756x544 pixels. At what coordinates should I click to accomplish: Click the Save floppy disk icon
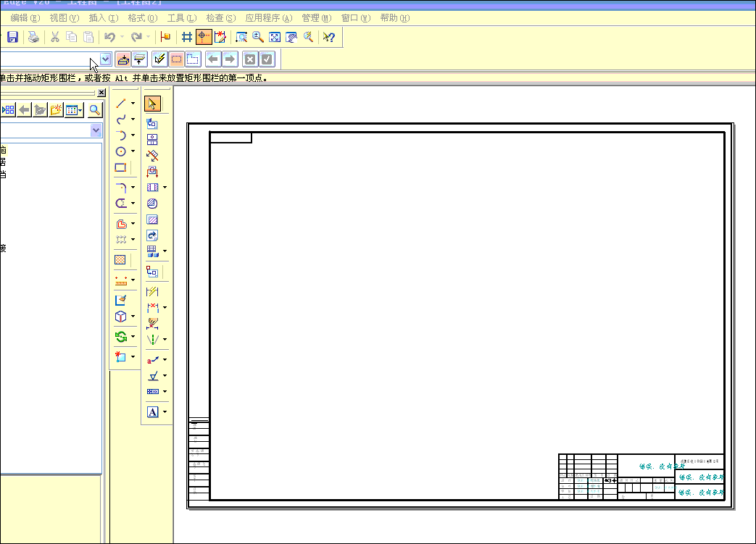tap(12, 37)
